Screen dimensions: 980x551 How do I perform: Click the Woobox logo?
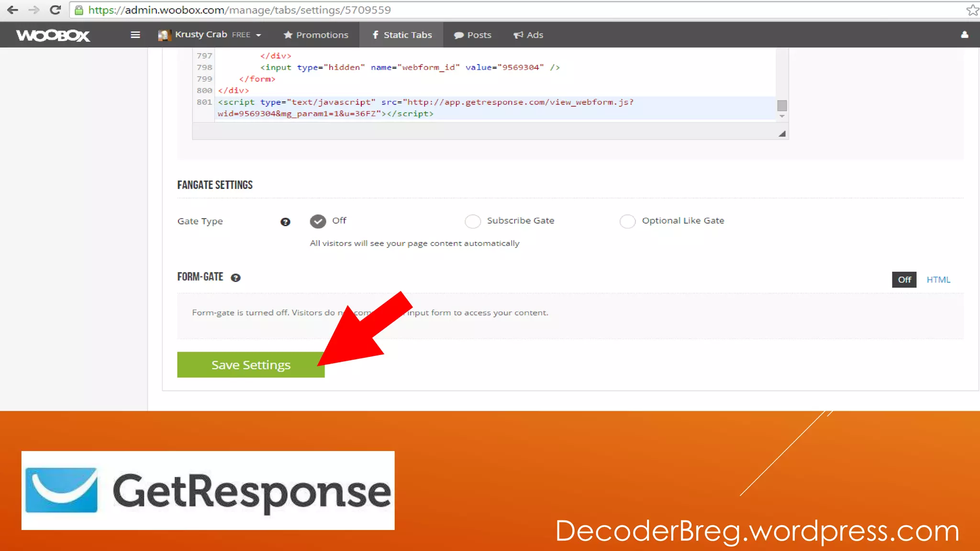click(x=53, y=35)
